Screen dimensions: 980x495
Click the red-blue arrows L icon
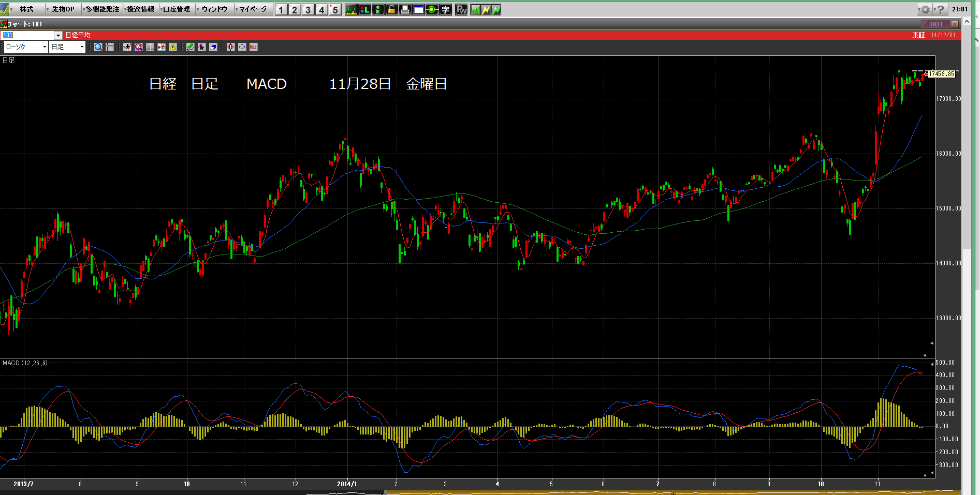[x=364, y=9]
